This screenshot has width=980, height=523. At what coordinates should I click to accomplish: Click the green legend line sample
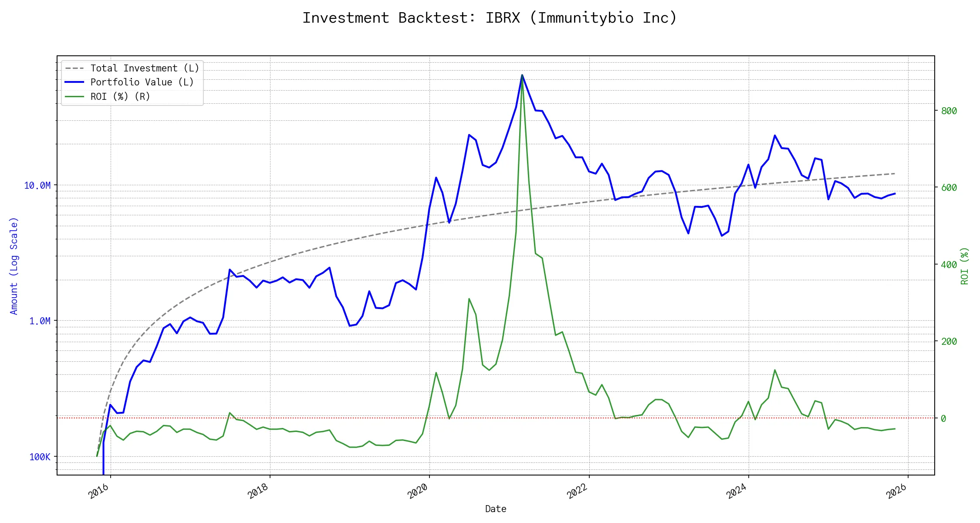tap(74, 97)
